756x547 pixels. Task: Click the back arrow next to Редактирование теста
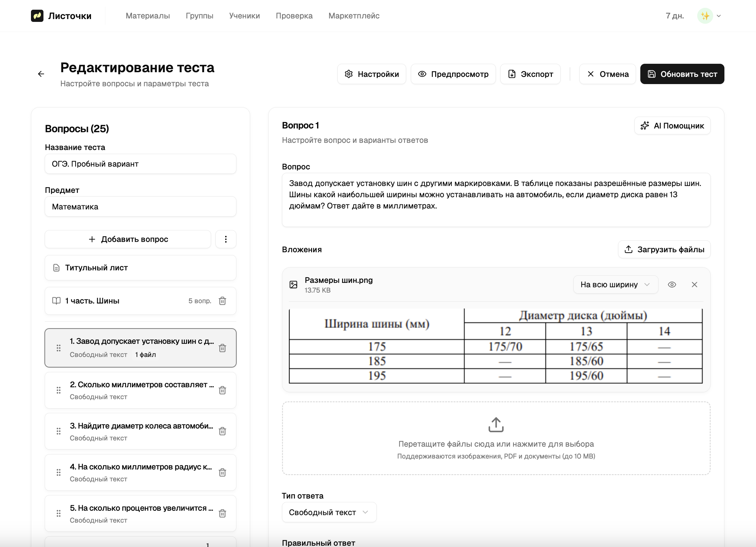tap(41, 74)
